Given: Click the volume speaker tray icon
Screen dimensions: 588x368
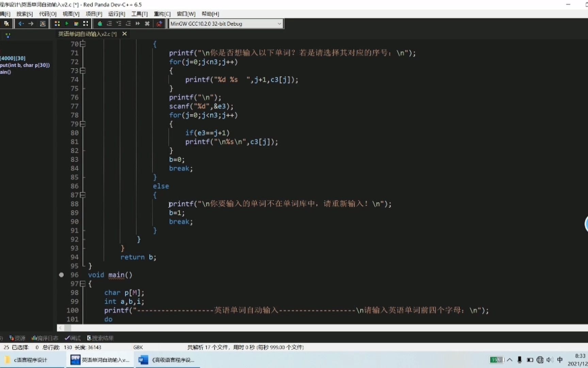Looking at the screenshot, I should [550, 360].
